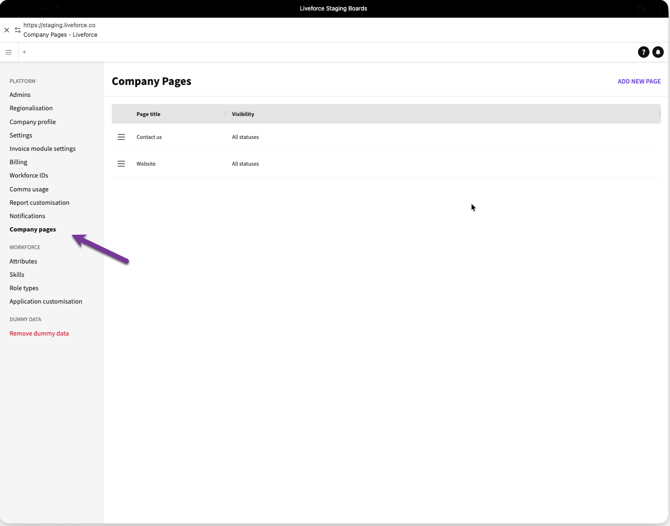This screenshot has height=526, width=670.
Task: Open the Contact us page entry
Action: pos(149,137)
